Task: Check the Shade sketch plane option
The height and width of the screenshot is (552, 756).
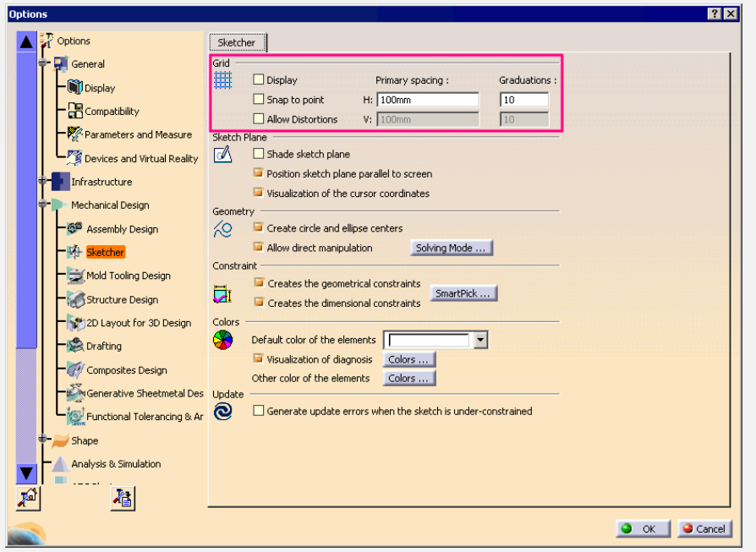Action: coord(259,154)
